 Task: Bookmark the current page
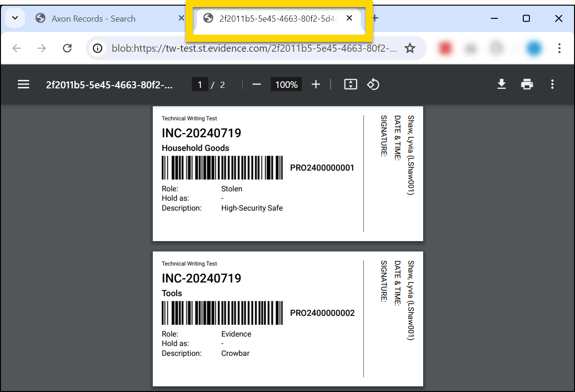point(410,48)
